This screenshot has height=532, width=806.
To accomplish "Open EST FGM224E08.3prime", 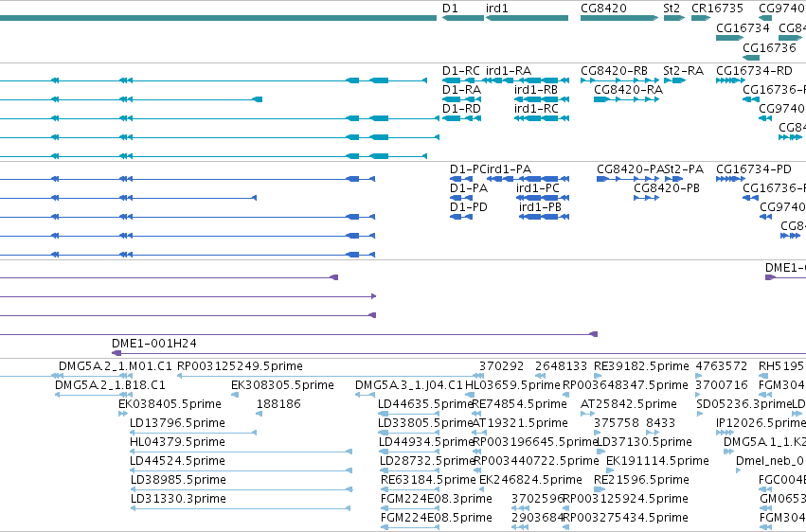I will (x=437, y=500).
